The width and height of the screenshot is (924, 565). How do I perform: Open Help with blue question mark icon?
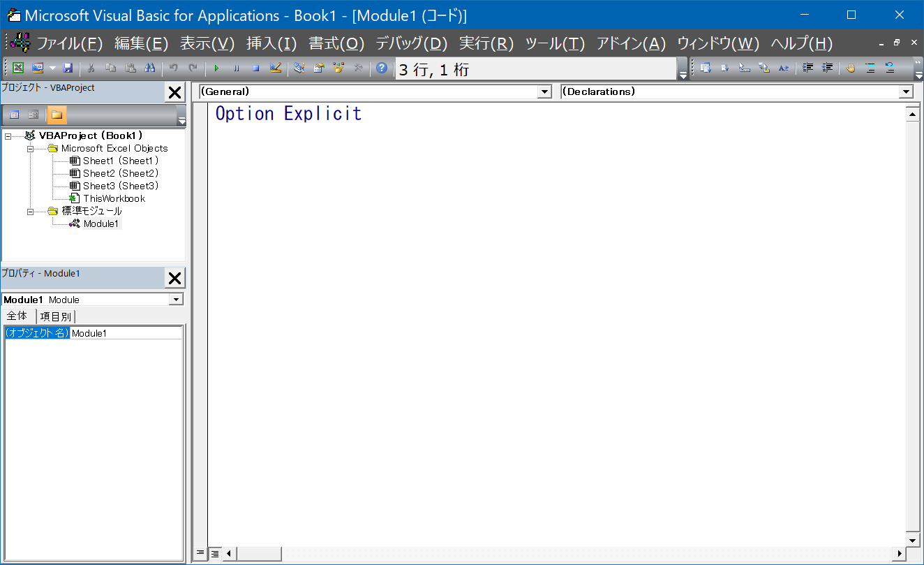pos(381,68)
